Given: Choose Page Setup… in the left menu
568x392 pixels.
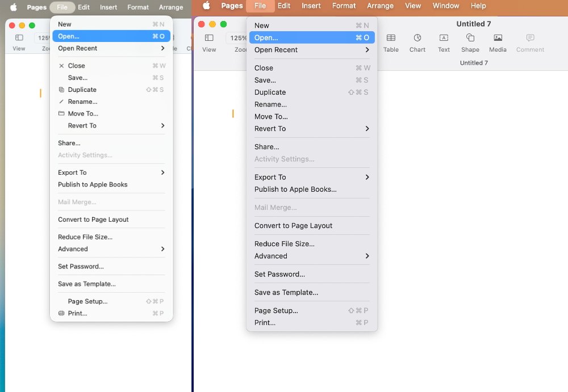Looking at the screenshot, I should pos(111,301).
